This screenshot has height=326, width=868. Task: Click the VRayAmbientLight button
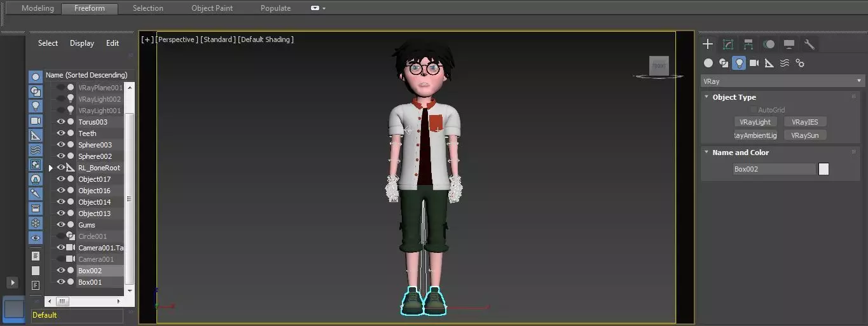coord(755,135)
